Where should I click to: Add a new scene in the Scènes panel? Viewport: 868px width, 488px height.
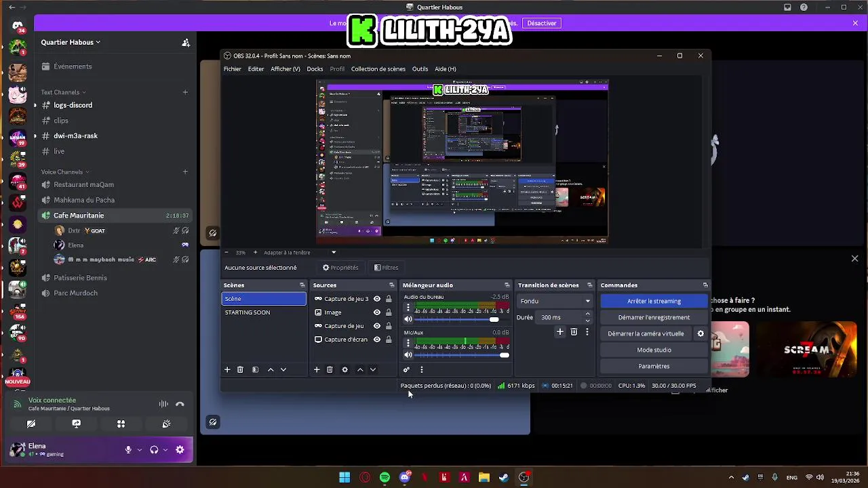(x=227, y=369)
